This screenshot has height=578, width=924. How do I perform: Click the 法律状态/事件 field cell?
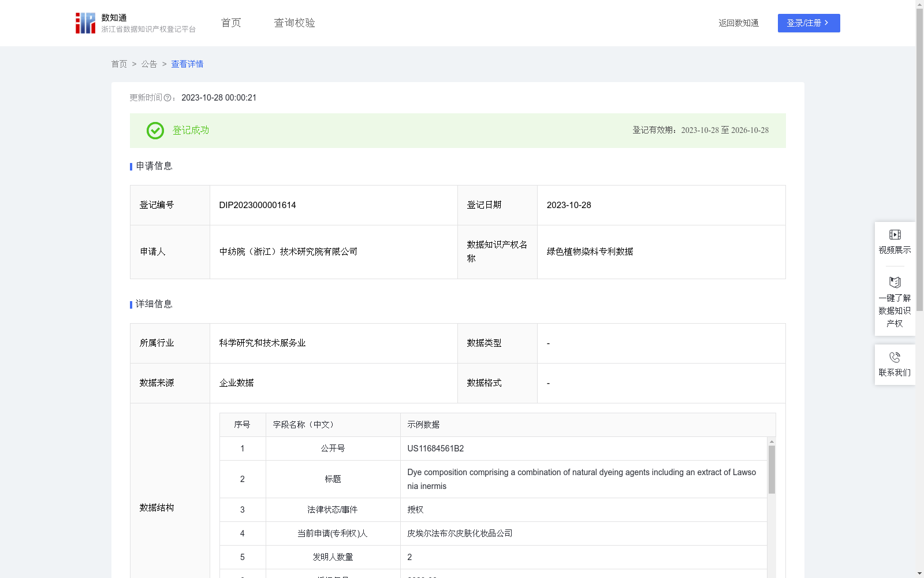tap(333, 510)
